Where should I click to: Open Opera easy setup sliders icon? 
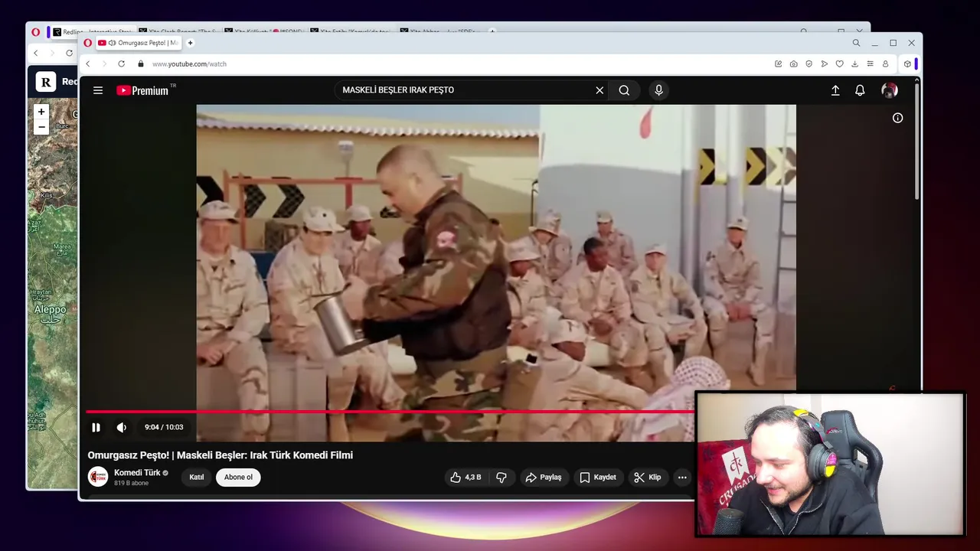point(870,64)
